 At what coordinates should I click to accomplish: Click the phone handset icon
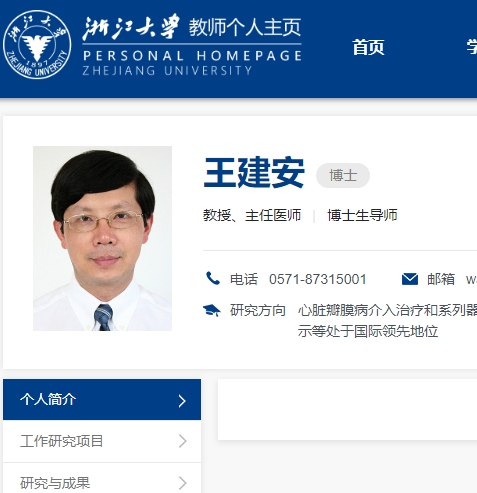click(213, 278)
